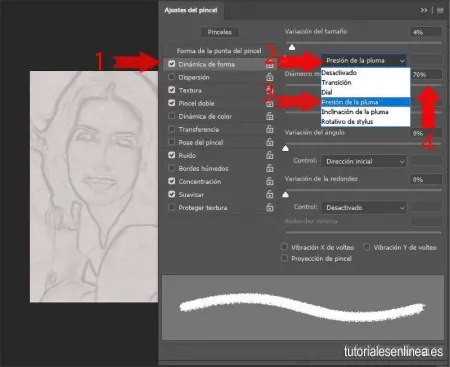Collapse the panel with the double-arrow icon
The width and height of the screenshot is (450, 367).
(x=424, y=10)
